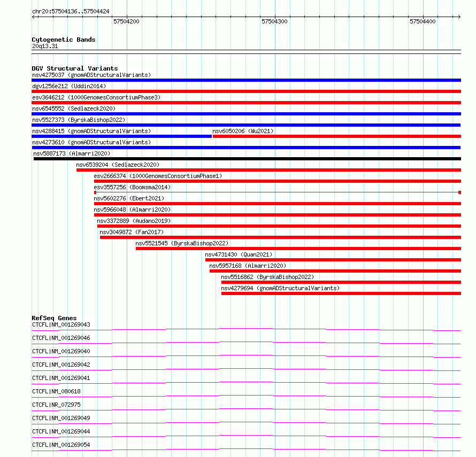Click the nsv6050206 (Wu2021) label
The width and height of the screenshot is (476, 457).
click(243, 131)
